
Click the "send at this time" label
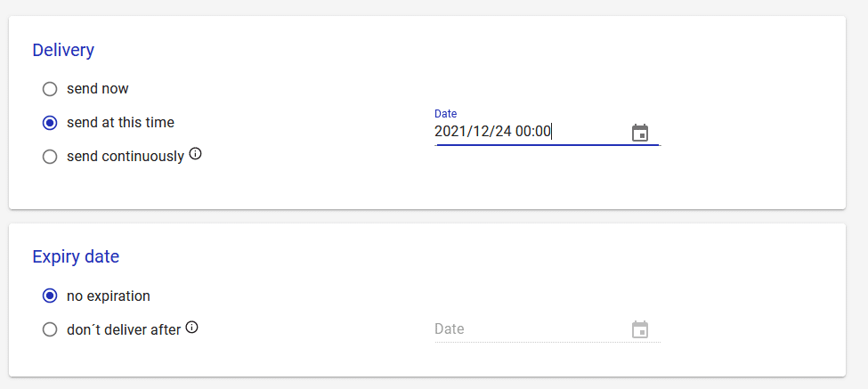point(121,122)
